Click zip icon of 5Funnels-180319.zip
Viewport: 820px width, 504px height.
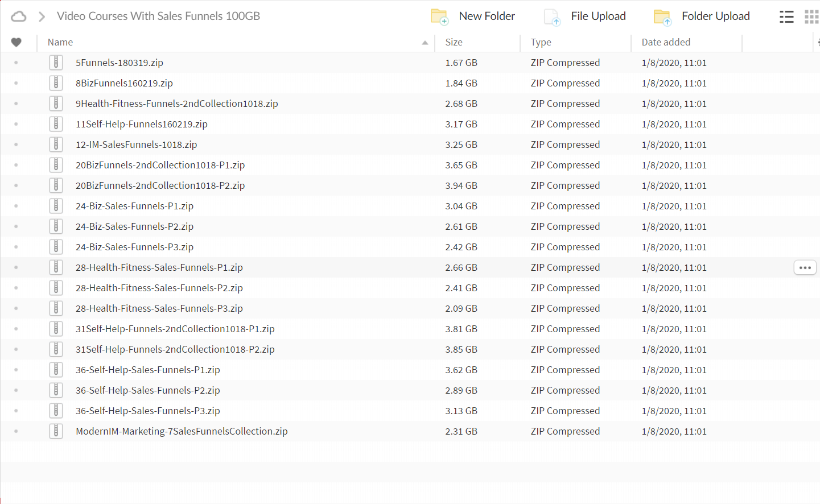56,63
